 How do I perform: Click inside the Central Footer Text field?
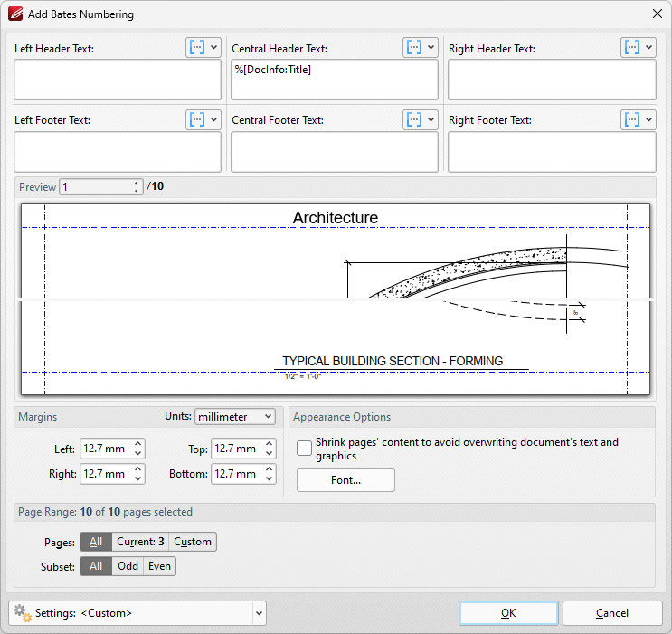pyautogui.click(x=335, y=152)
